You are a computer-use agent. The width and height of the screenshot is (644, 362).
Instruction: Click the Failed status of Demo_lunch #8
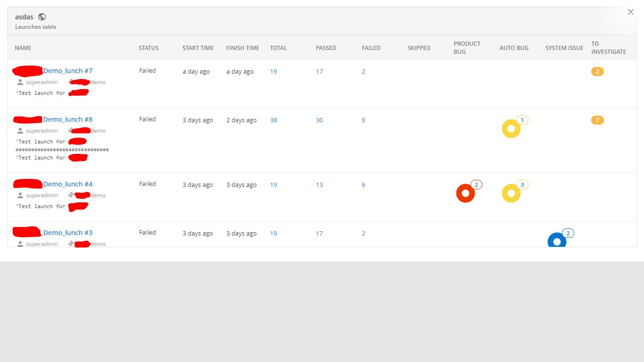pyautogui.click(x=148, y=119)
